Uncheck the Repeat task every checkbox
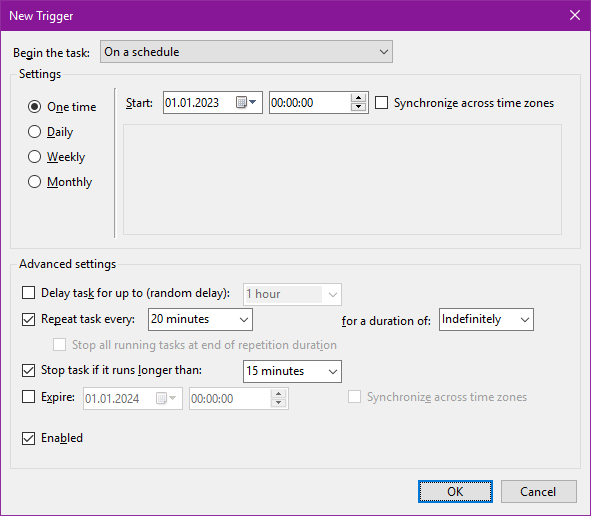591x516 pixels. pos(28,319)
